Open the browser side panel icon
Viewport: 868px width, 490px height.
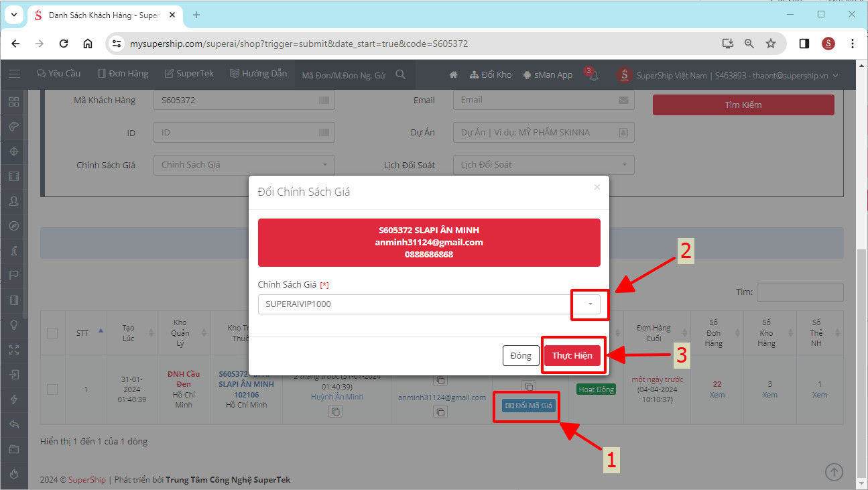click(x=804, y=44)
